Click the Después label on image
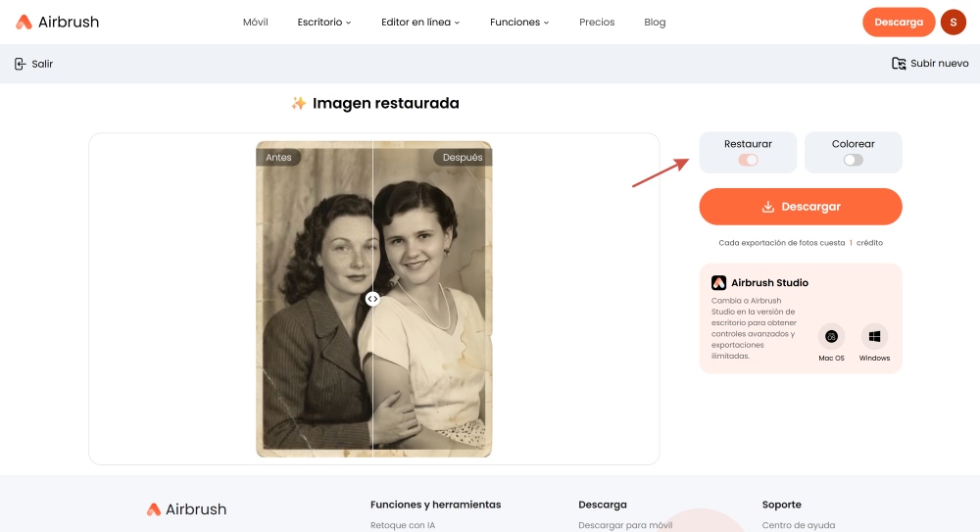Image resolution: width=980 pixels, height=532 pixels. click(463, 158)
